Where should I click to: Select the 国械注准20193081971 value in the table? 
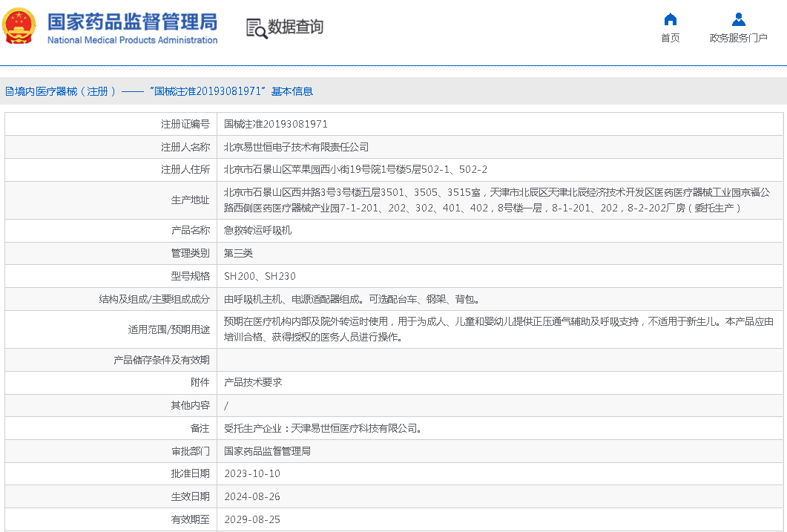click(275, 124)
